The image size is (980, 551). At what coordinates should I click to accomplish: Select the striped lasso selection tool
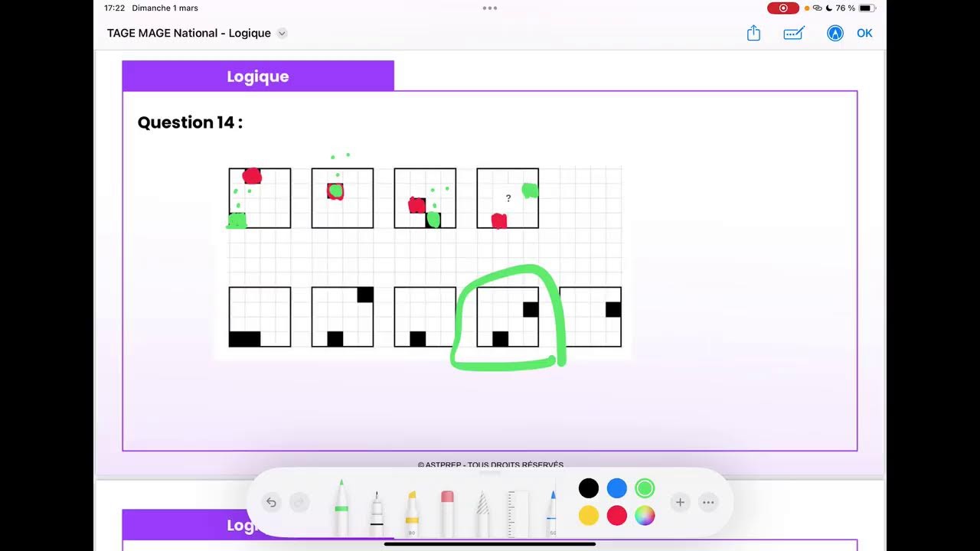(x=482, y=513)
